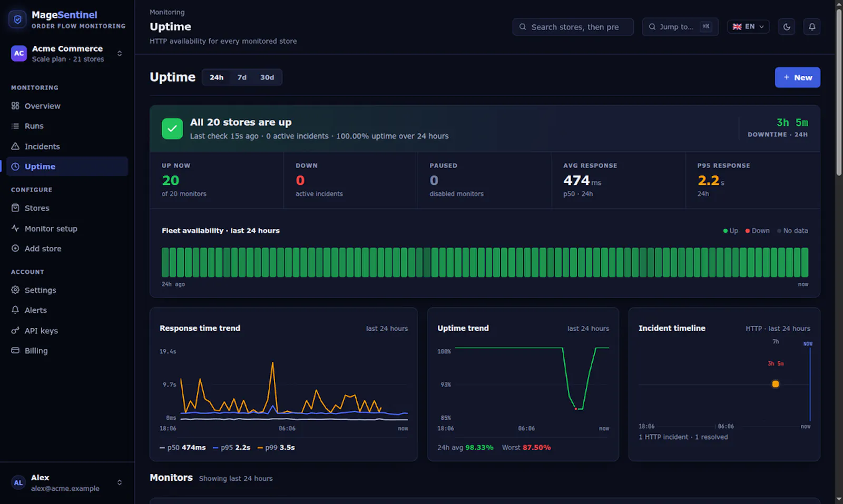Click the P95 Response 2.2 s value
This screenshot has height=504, width=843.
[711, 181]
